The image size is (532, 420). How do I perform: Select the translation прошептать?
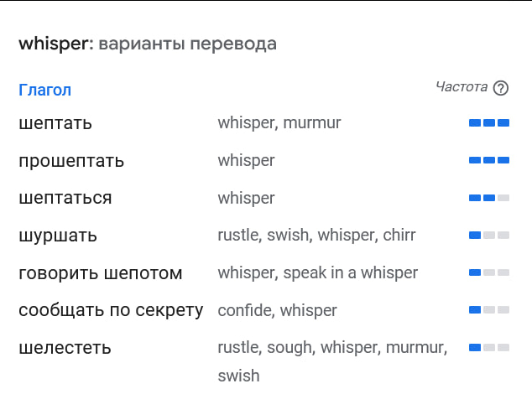[71, 161]
